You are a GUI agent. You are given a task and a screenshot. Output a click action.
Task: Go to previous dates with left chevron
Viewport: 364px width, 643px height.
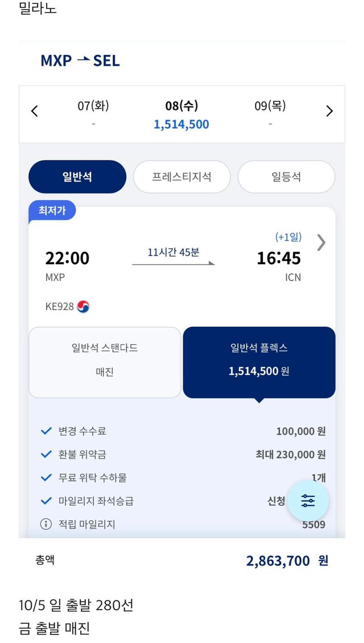coord(35,111)
